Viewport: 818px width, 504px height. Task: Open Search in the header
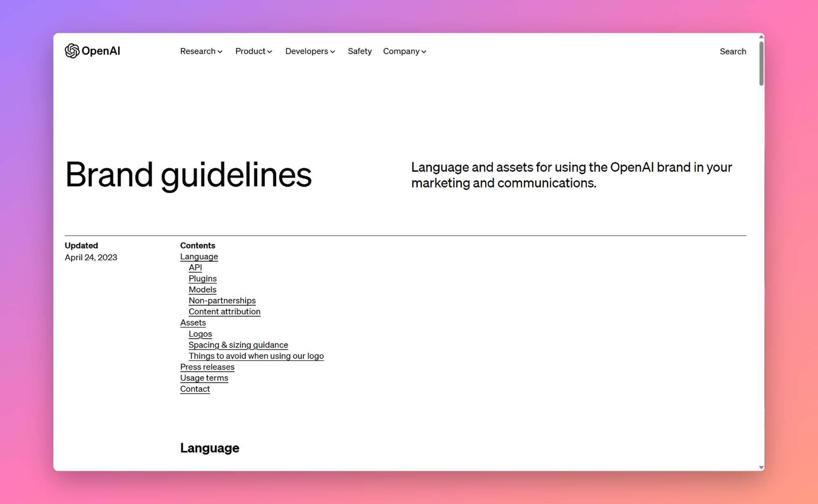[733, 52]
